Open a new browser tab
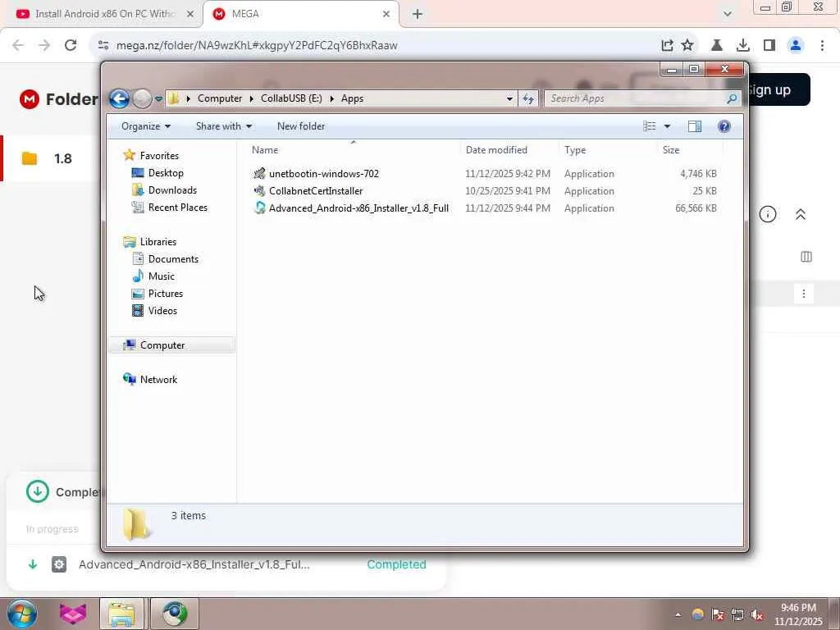 click(418, 14)
